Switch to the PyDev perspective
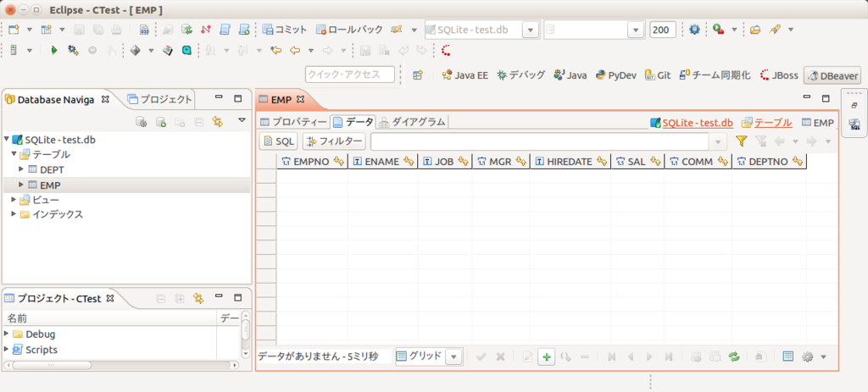Image resolution: width=868 pixels, height=392 pixels. pos(616,75)
